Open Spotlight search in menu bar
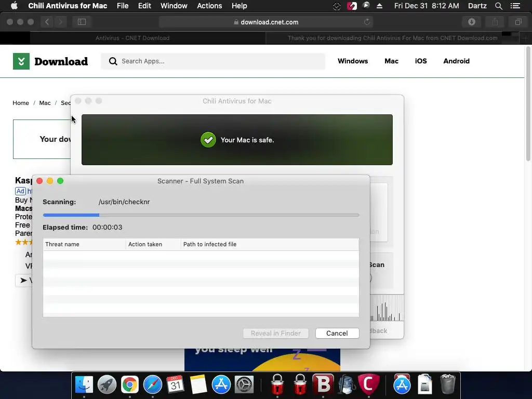The height and width of the screenshot is (399, 532). click(x=498, y=6)
